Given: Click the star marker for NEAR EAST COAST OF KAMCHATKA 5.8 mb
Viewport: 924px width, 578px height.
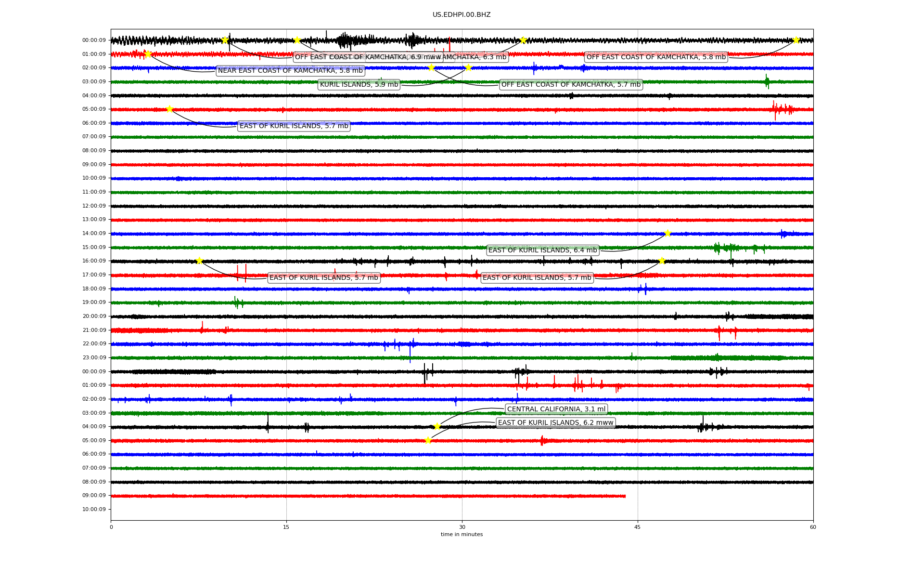Looking at the screenshot, I should click(148, 54).
